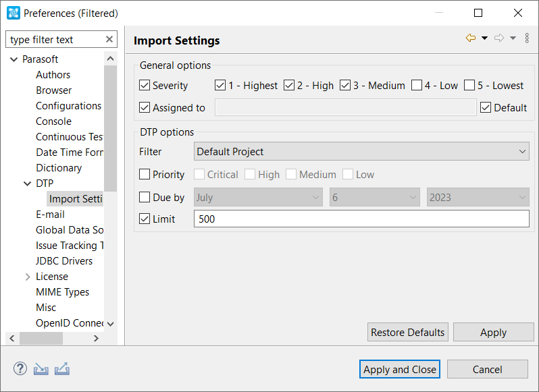
Task: Select MIME Types in the tree
Action: (63, 292)
